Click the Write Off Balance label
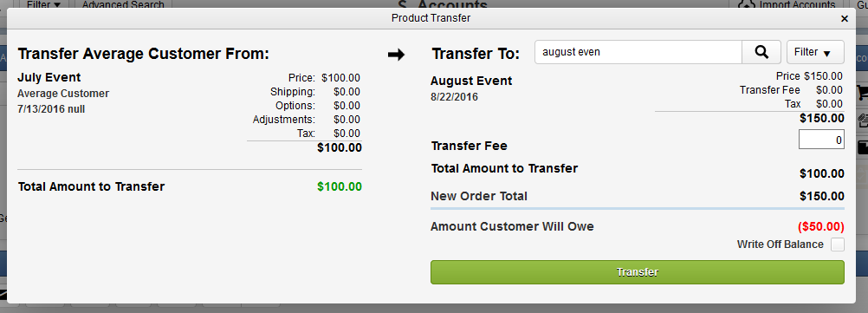 780,245
